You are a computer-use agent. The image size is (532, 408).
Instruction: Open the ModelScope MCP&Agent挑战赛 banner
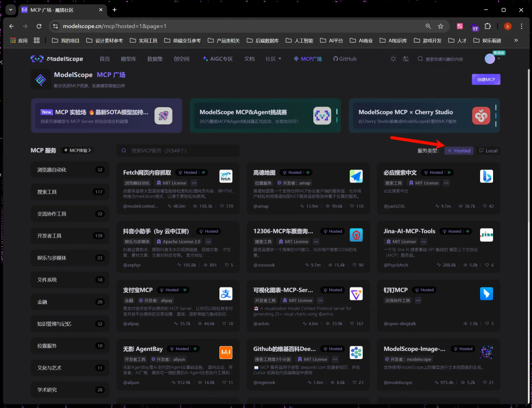pos(265,116)
